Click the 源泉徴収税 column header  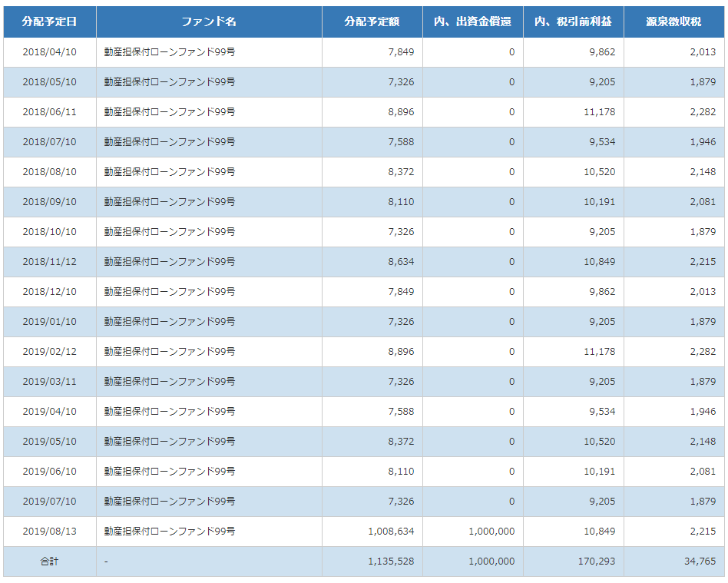pos(673,22)
